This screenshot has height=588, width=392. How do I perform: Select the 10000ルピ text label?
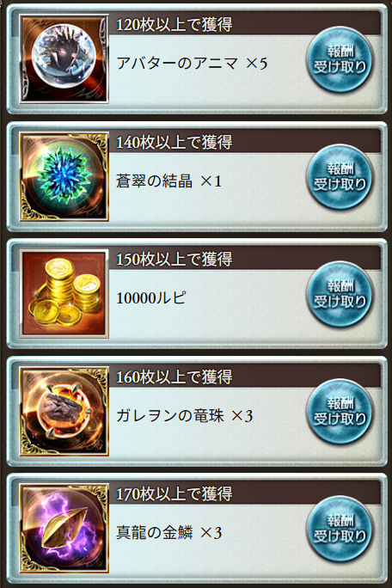(x=150, y=298)
